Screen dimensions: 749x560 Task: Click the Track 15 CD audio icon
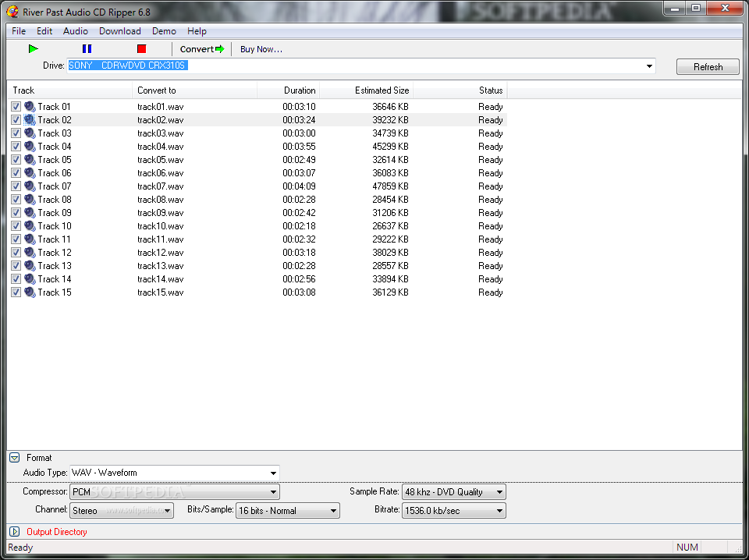point(30,292)
